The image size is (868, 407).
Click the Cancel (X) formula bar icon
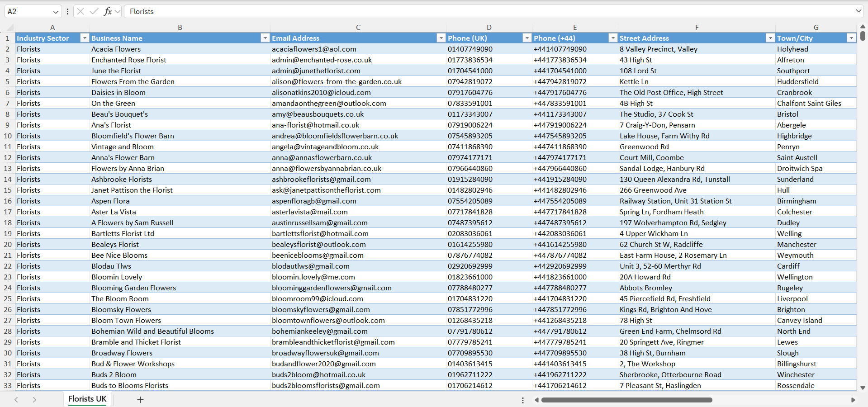click(x=81, y=11)
